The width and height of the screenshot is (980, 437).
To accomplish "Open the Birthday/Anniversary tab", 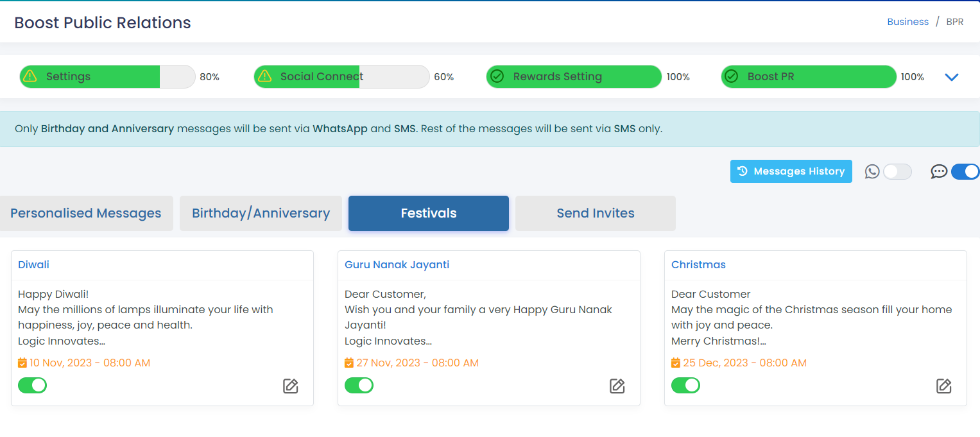I will (261, 213).
